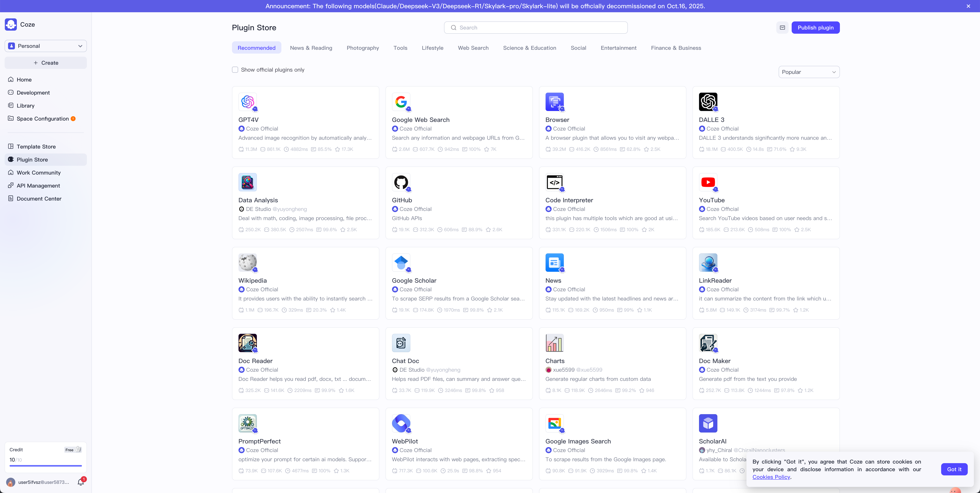Click the @yuyongheng author link on Data Analysis

(x=290, y=209)
